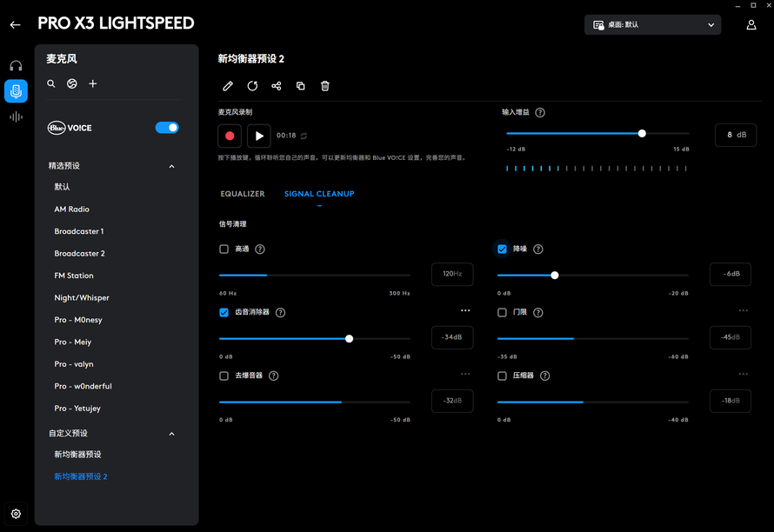The height and width of the screenshot is (532, 774).
Task: Show help for 压缩器
Action: click(x=545, y=376)
